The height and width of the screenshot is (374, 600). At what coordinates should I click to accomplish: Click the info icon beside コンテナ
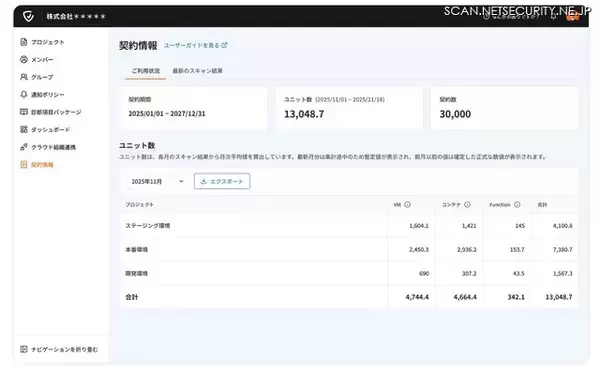click(x=467, y=205)
